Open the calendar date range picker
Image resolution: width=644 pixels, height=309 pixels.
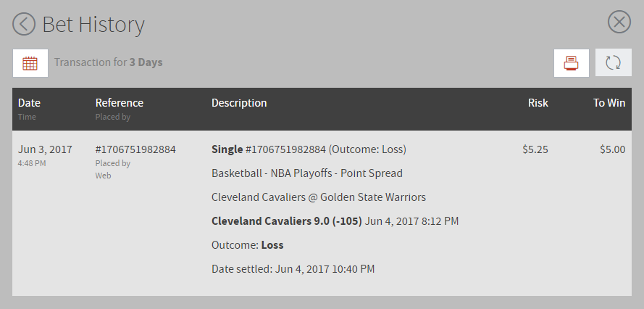[30, 63]
